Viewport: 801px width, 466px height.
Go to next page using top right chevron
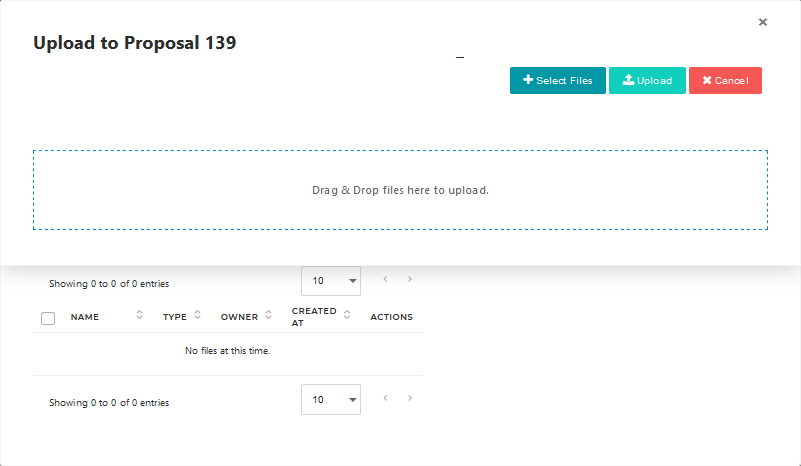click(410, 279)
